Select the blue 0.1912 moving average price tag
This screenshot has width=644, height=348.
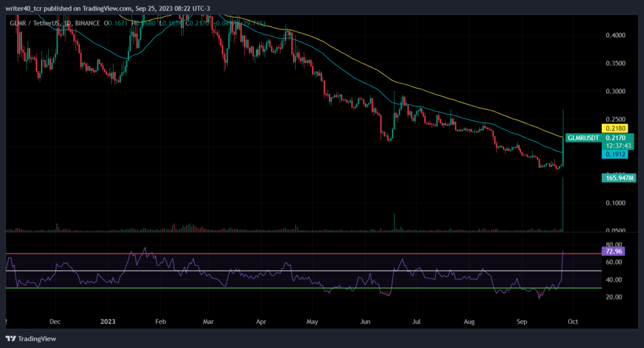[615, 155]
